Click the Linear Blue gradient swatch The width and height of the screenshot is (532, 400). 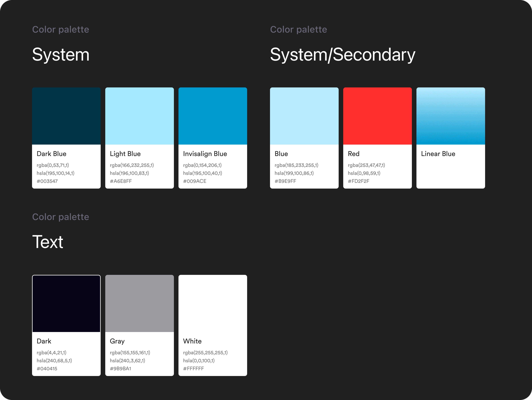tap(450, 116)
